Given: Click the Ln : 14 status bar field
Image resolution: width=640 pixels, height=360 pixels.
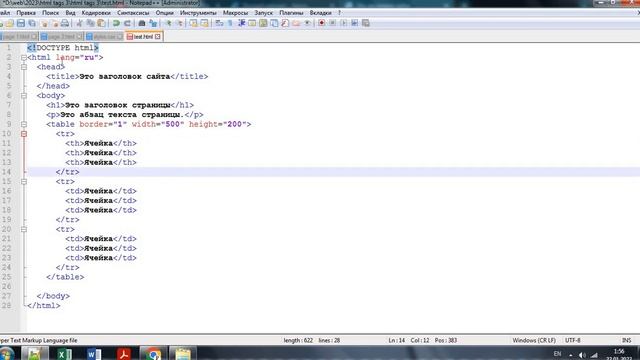Looking at the screenshot, I should (x=396, y=340).
